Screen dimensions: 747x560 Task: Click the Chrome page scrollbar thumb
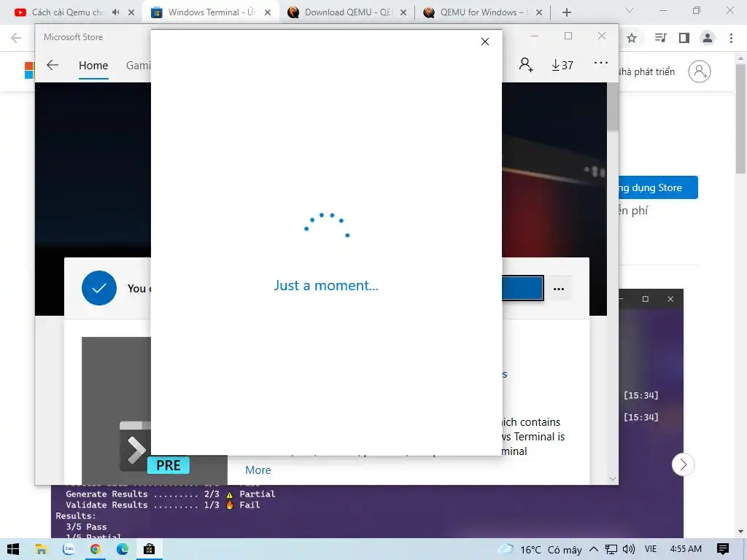click(741, 119)
